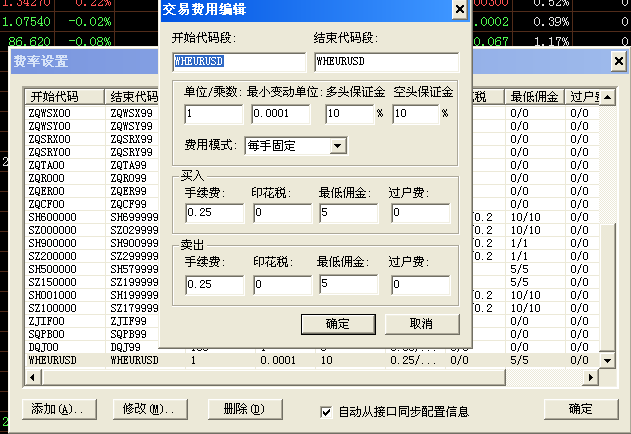Close the 交易费用编辑 dialog
Image resolution: width=631 pixels, height=434 pixels.
[x=459, y=10]
